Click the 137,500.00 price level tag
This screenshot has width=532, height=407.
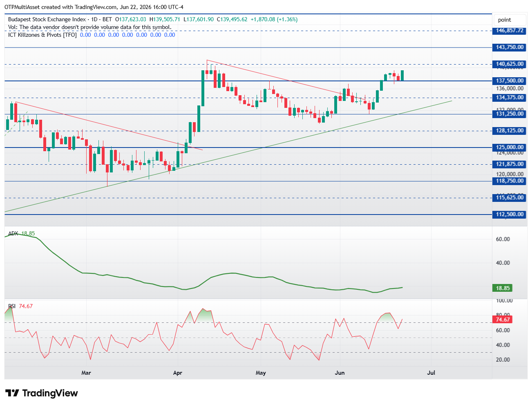[510, 81]
